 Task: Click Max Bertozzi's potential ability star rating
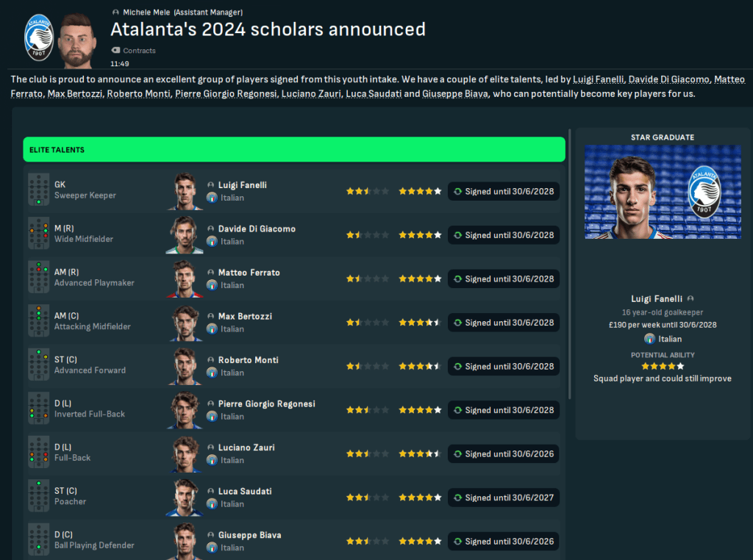(x=420, y=323)
